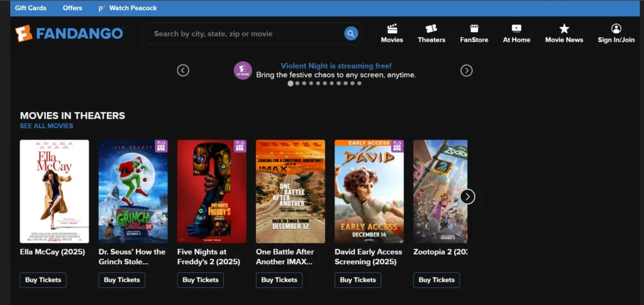Go to previous promo banner with left arrow

point(183,70)
